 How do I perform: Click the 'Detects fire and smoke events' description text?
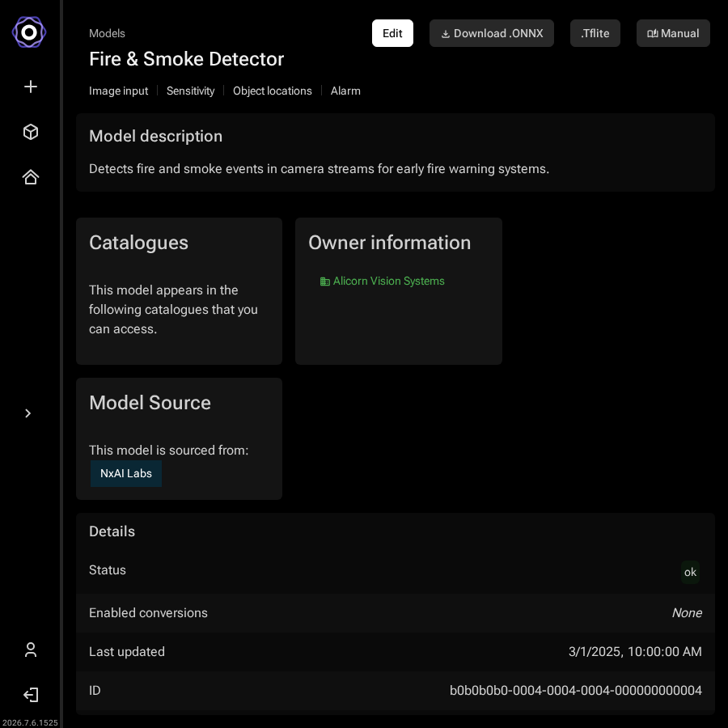pos(319,168)
